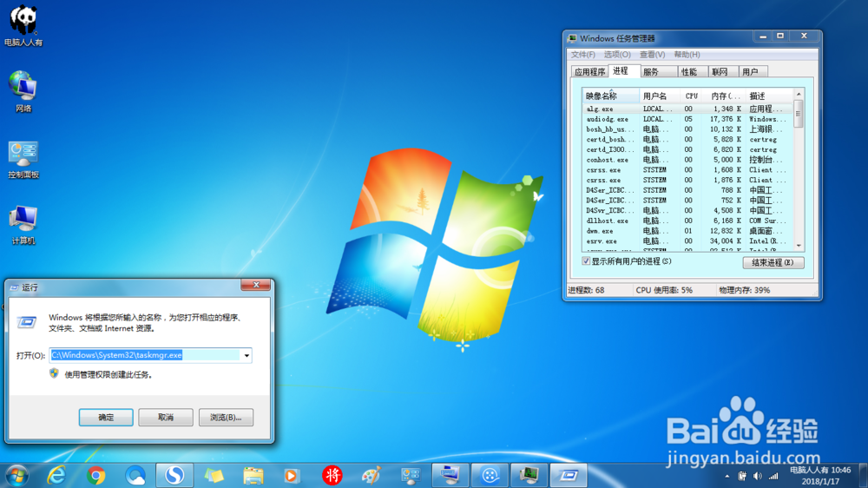This screenshot has height=488, width=868.
Task: Close the Run dialog with the X
Action: coord(256,285)
